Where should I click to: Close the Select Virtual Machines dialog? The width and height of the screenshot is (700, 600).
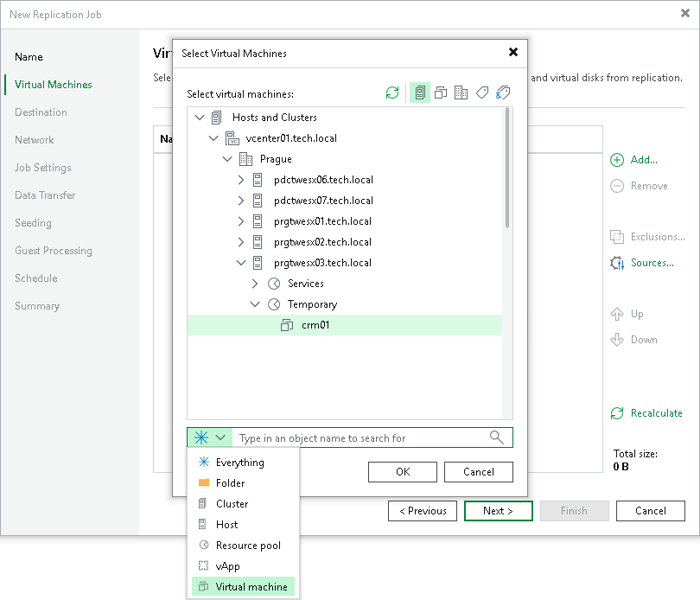pyautogui.click(x=513, y=52)
